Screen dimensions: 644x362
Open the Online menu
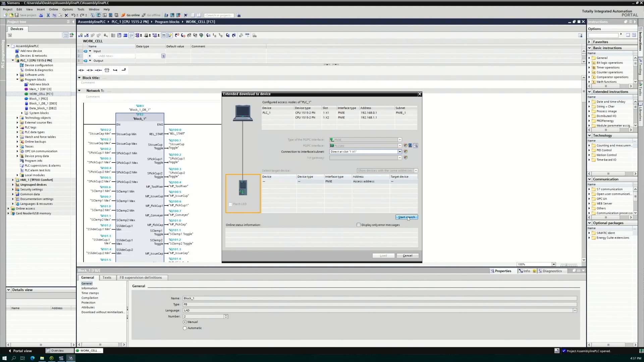pos(53,9)
